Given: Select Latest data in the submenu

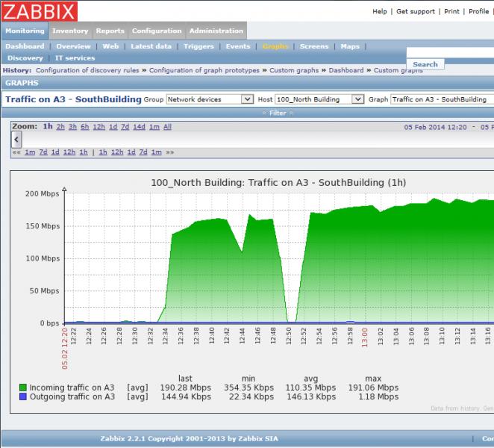Looking at the screenshot, I should pos(151,46).
